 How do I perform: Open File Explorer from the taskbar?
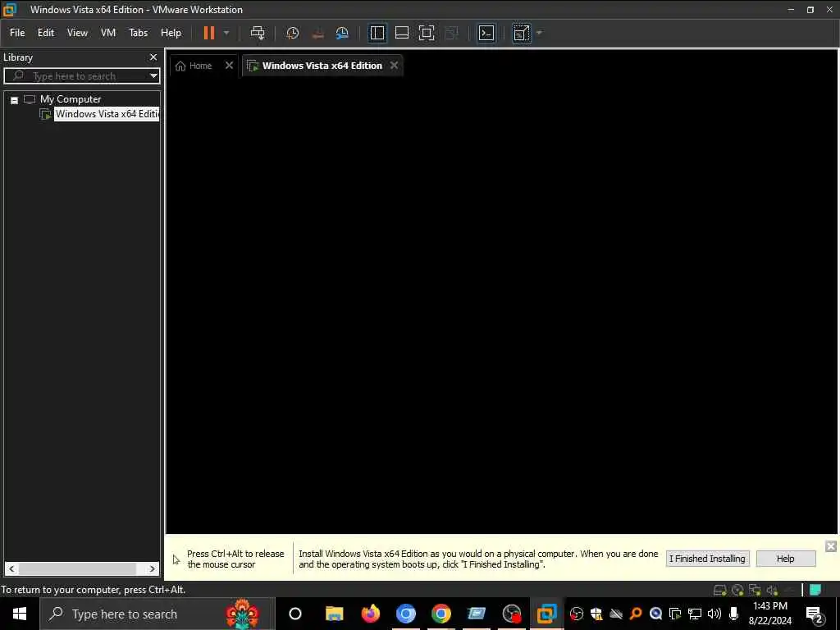point(335,614)
